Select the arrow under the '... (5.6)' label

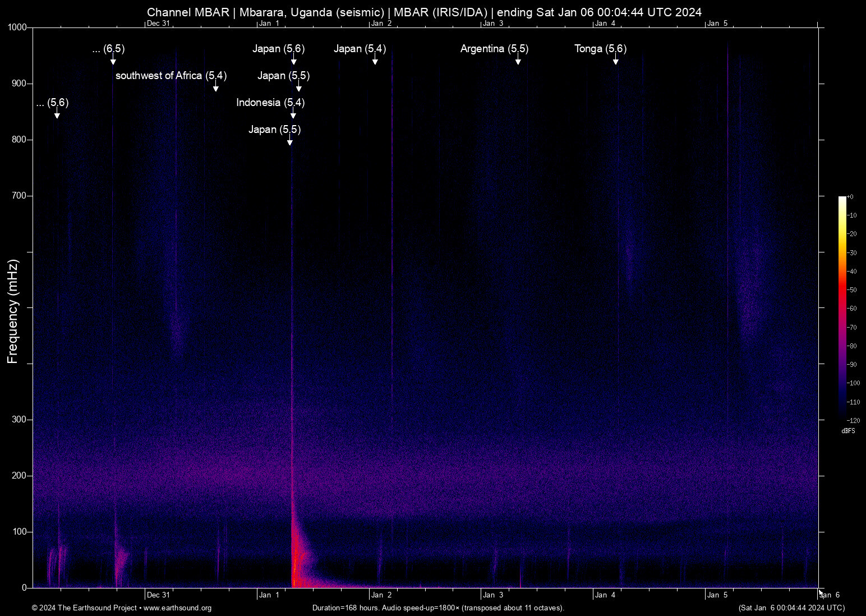coord(57,113)
